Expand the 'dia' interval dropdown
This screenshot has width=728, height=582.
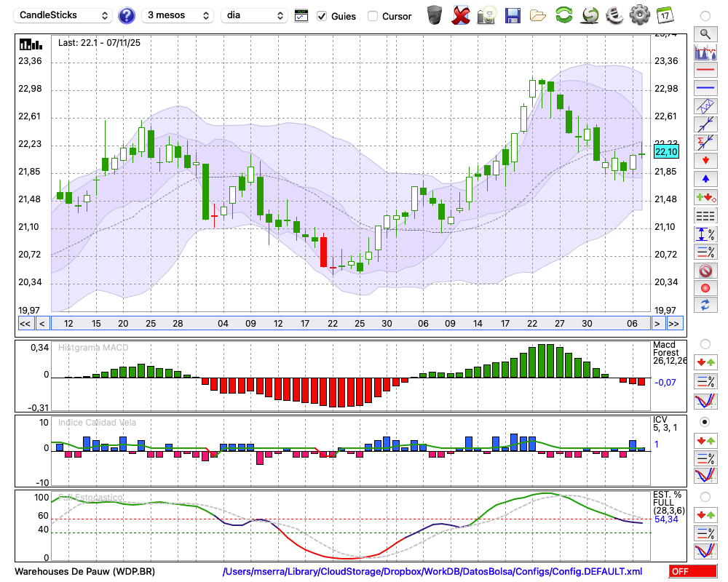pos(254,15)
